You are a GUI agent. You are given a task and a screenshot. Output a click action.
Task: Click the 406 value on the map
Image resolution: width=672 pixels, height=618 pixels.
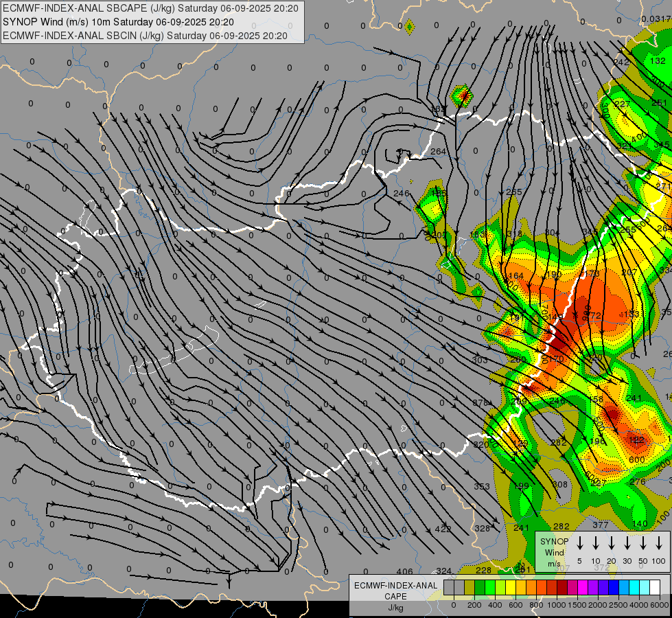(404, 571)
